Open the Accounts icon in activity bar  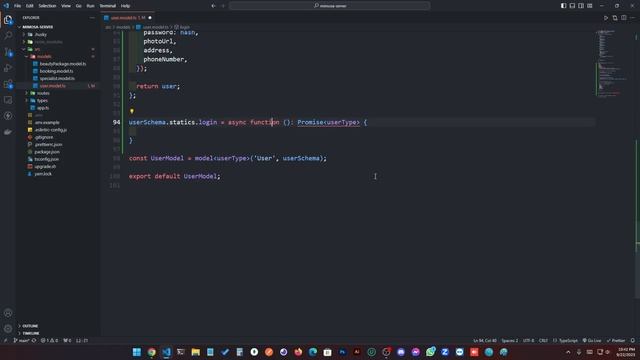(x=8, y=313)
